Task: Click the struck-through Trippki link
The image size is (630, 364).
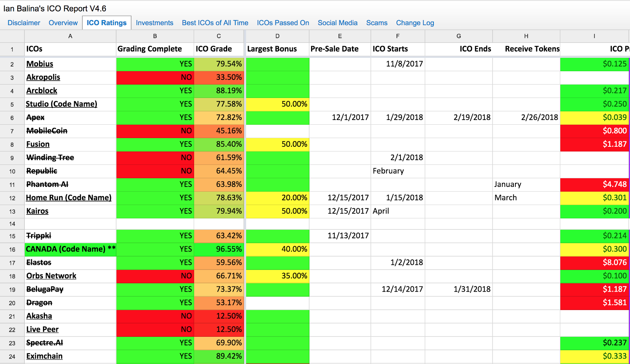Action: pyautogui.click(x=39, y=236)
